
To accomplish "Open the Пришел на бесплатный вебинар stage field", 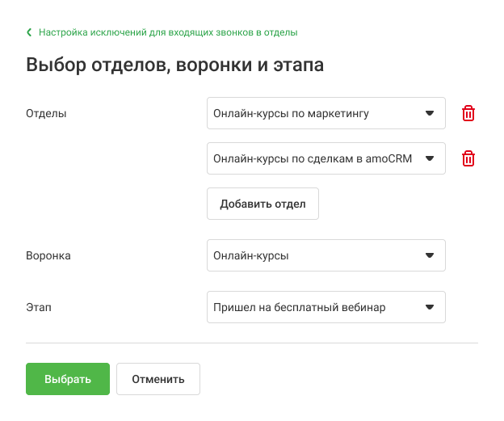I will coord(326,307).
